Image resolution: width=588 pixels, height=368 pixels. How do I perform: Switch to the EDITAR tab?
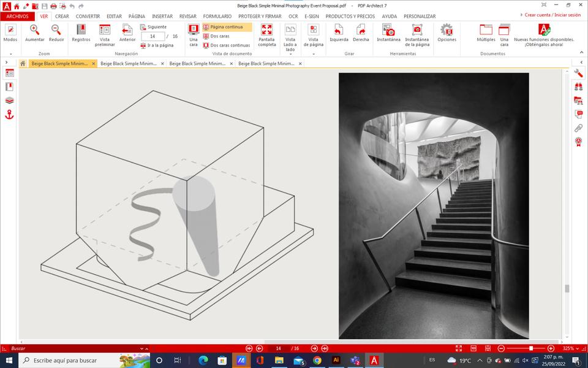click(x=114, y=16)
